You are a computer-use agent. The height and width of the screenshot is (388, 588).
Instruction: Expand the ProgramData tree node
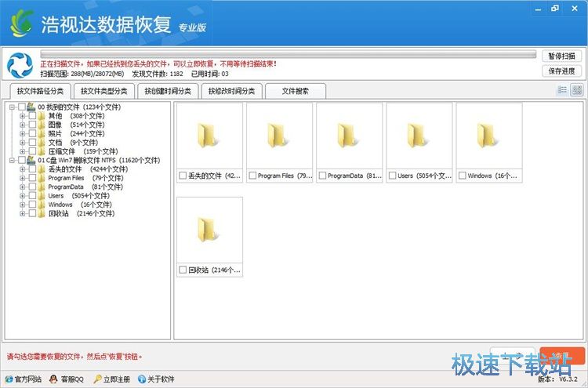[23, 187]
